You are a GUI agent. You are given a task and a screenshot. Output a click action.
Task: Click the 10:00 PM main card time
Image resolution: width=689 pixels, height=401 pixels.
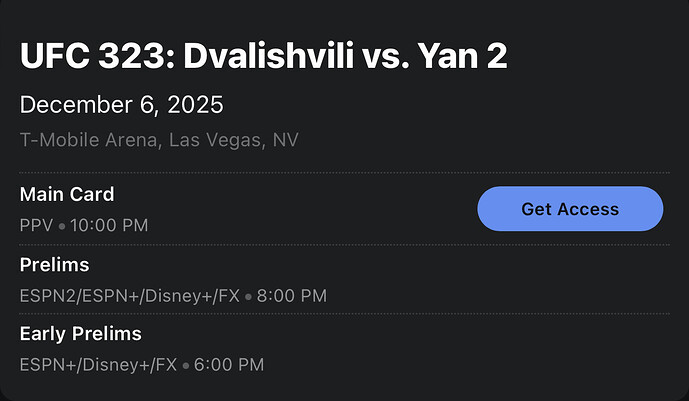(x=109, y=225)
